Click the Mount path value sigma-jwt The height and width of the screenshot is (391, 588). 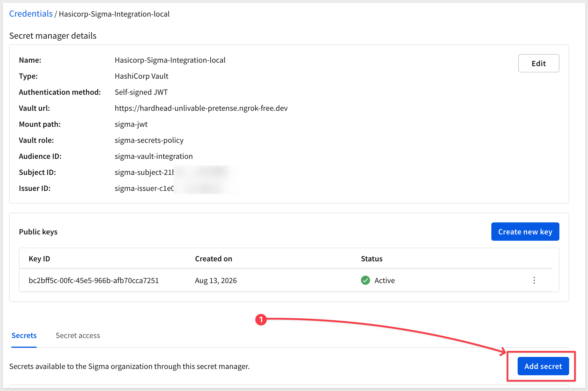[131, 124]
